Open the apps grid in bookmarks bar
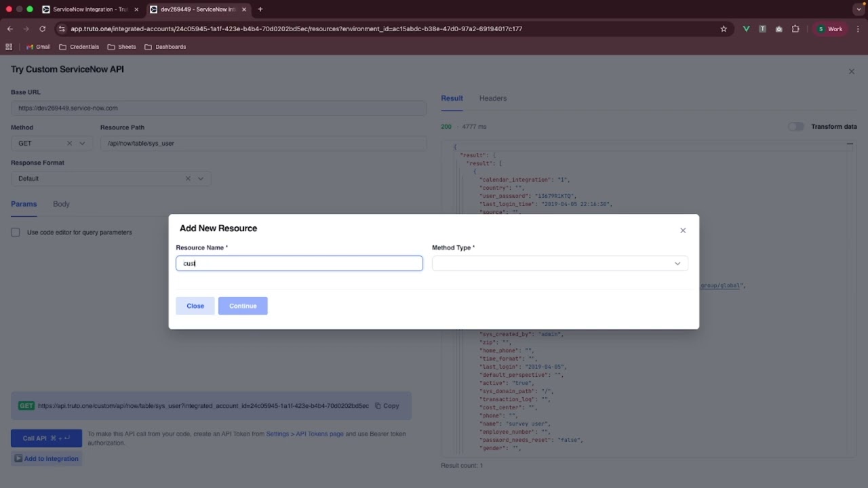Viewport: 868px width, 488px height. click(x=9, y=47)
